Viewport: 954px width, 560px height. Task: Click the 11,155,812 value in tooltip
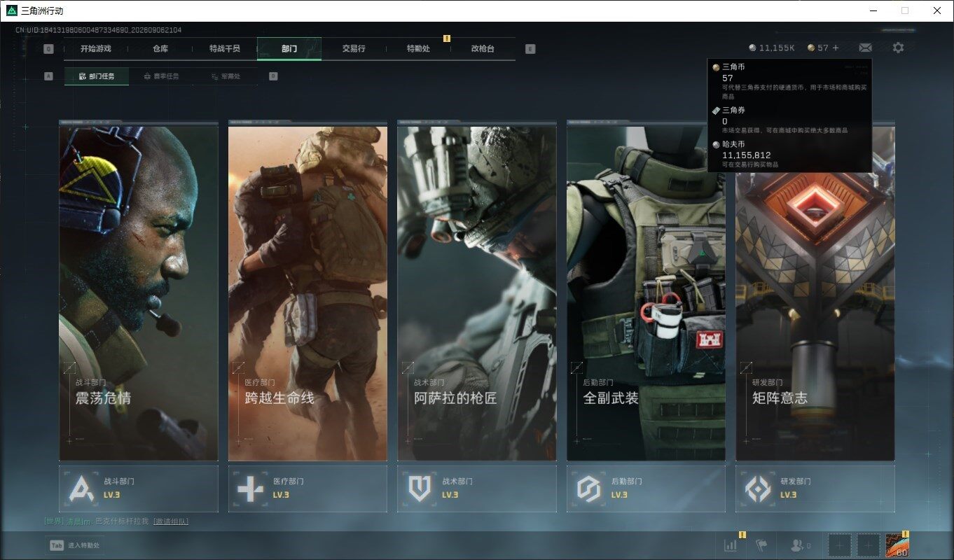[747, 155]
